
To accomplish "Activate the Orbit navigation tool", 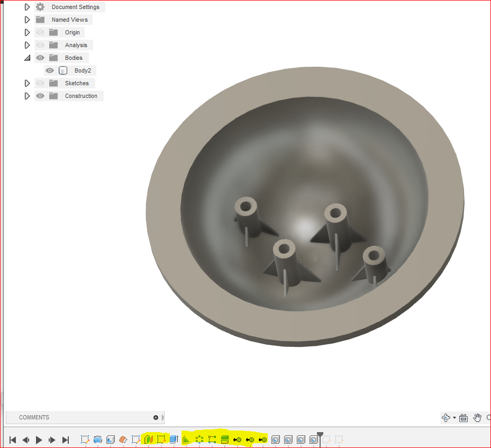I will [x=446, y=418].
